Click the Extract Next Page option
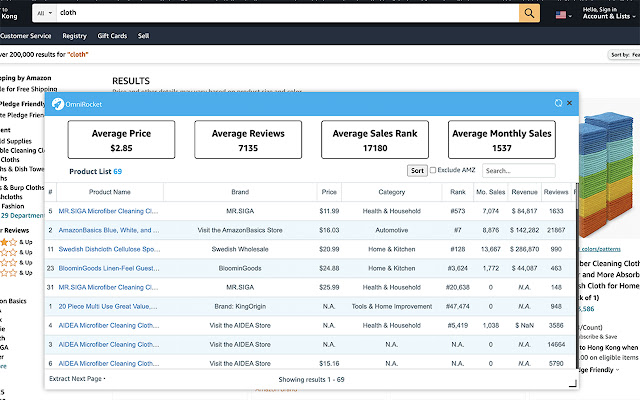The width and height of the screenshot is (640, 400). 77,379
